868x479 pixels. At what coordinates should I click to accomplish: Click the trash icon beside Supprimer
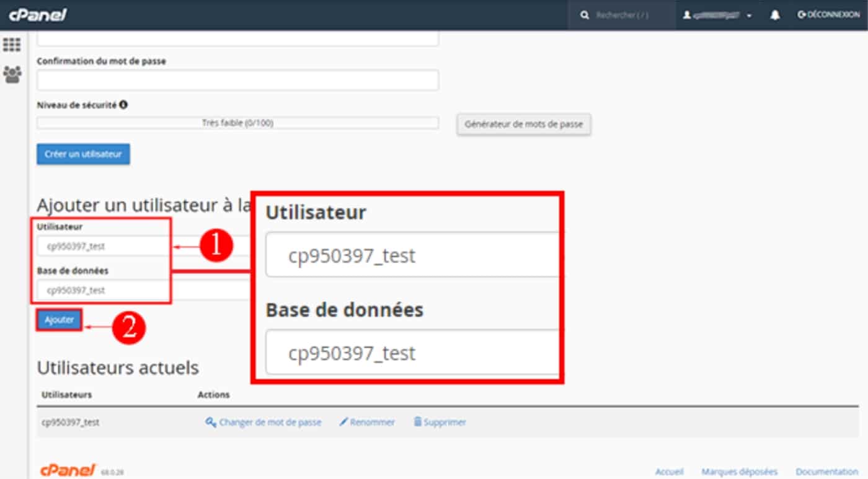(x=418, y=422)
